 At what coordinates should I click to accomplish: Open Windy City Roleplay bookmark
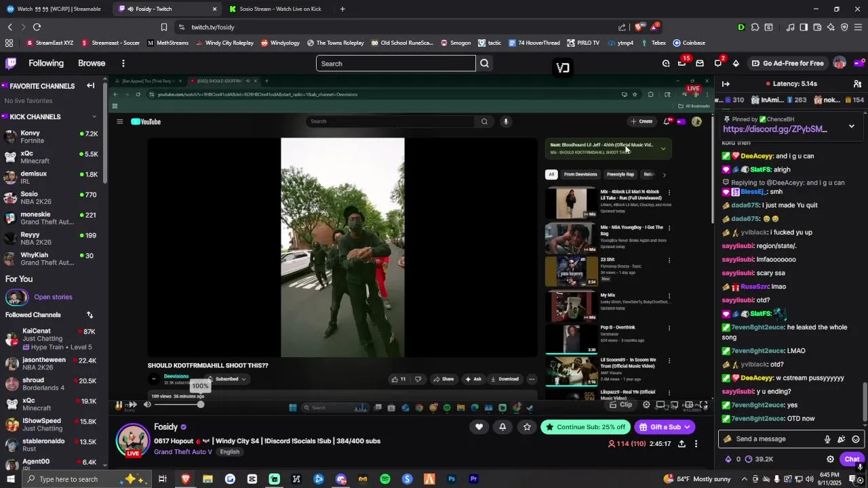tap(224, 43)
